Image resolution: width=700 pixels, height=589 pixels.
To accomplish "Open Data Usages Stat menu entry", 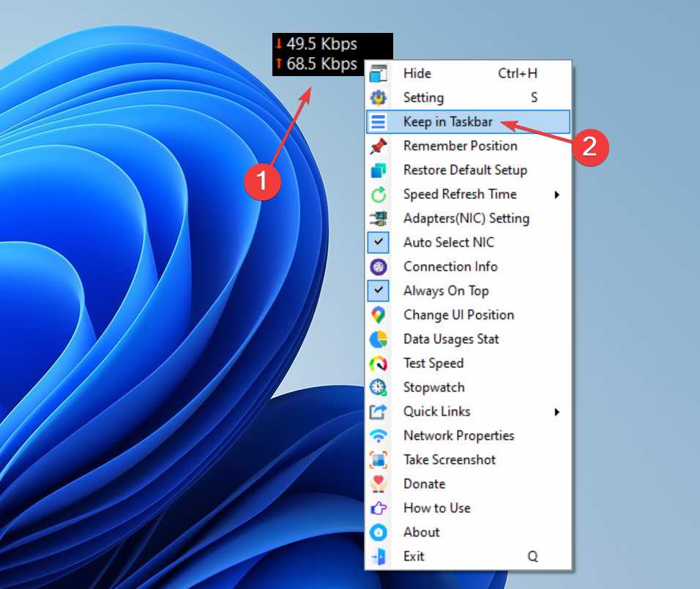I will 469,339.
